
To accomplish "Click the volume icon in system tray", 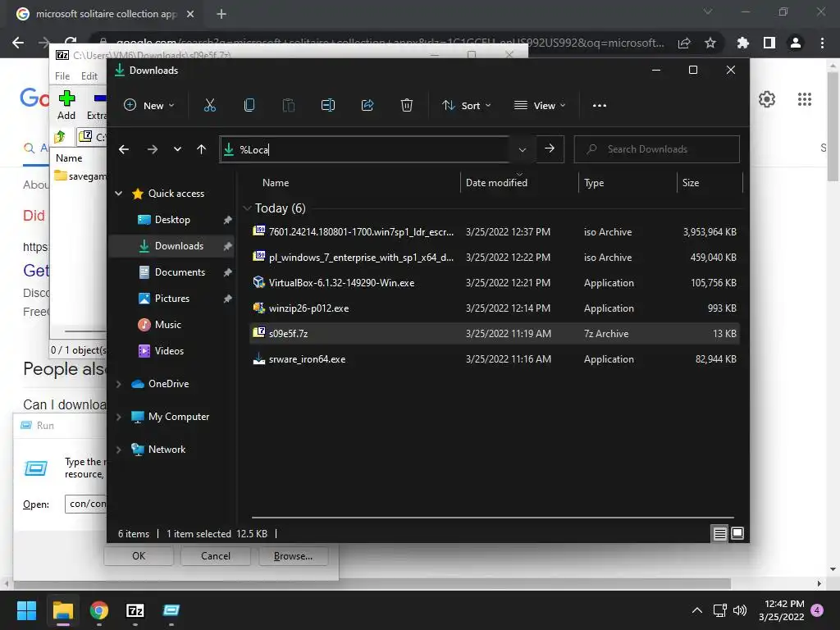I will pyautogui.click(x=740, y=610).
